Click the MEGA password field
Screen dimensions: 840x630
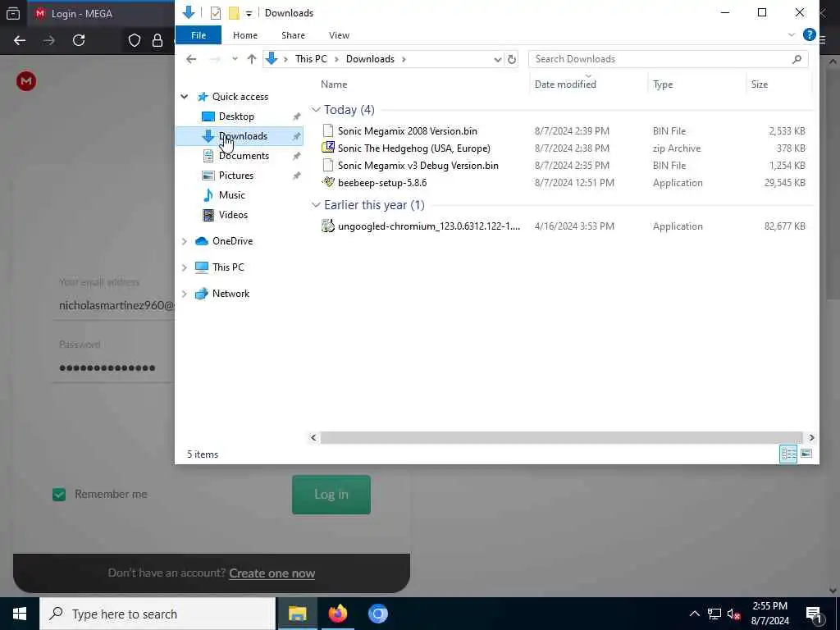coord(115,368)
